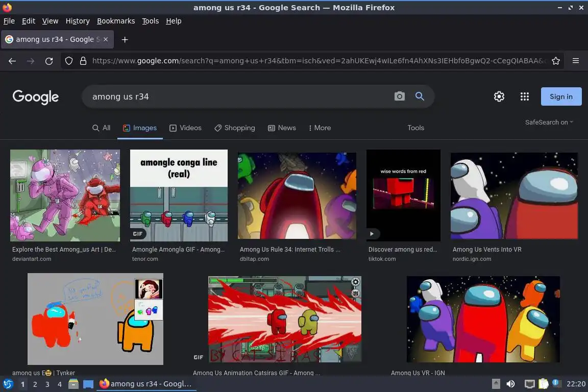
Task: Open the News results tab
Action: [x=282, y=128]
